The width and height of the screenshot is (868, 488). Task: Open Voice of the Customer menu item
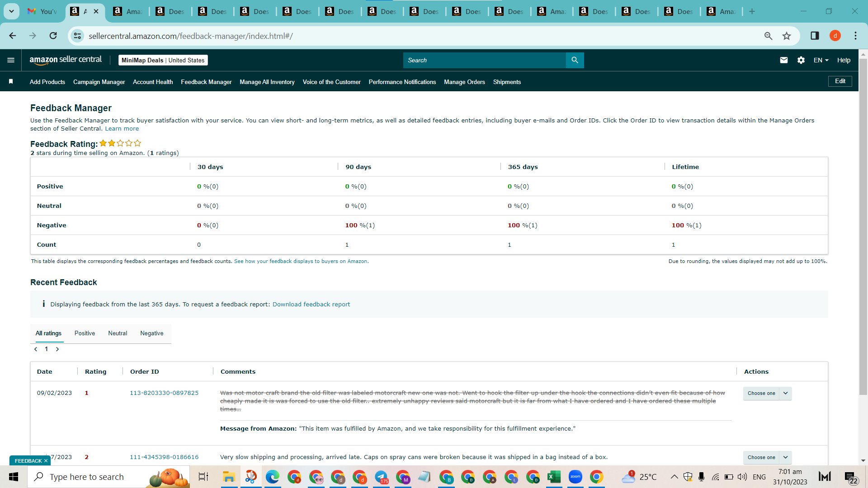[332, 82]
